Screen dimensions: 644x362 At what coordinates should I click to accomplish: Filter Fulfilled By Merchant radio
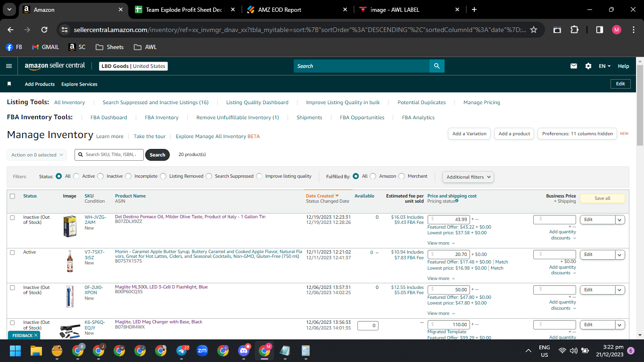pos(402,176)
